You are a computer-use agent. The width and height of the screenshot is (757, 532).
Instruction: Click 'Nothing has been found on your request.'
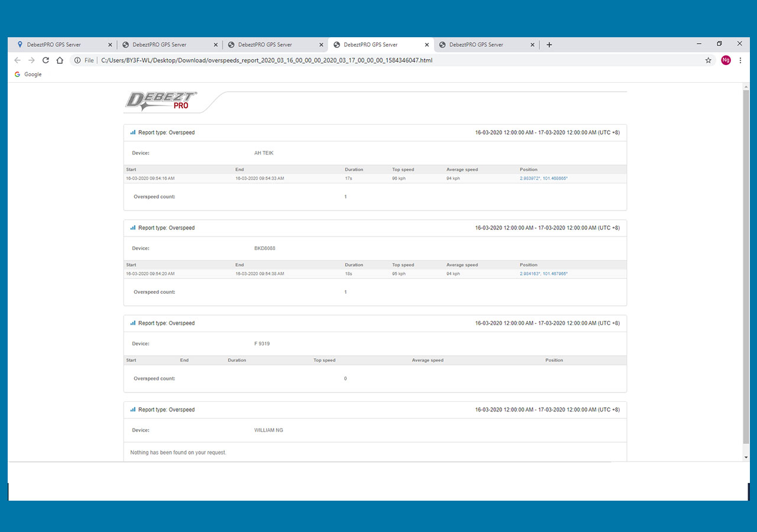tap(178, 453)
